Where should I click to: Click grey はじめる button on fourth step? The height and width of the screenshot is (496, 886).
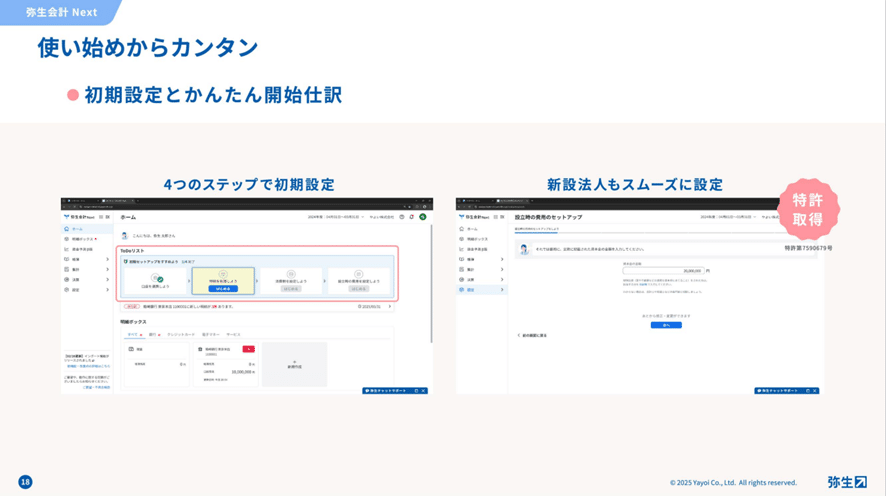click(x=359, y=289)
